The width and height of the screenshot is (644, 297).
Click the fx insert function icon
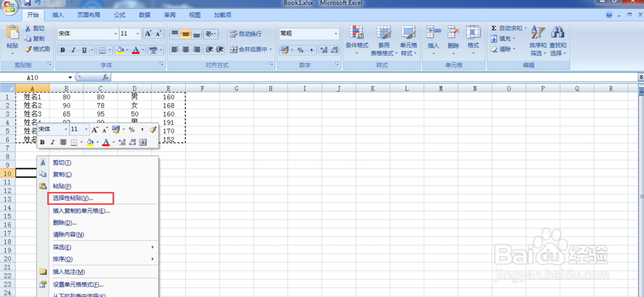coord(105,77)
